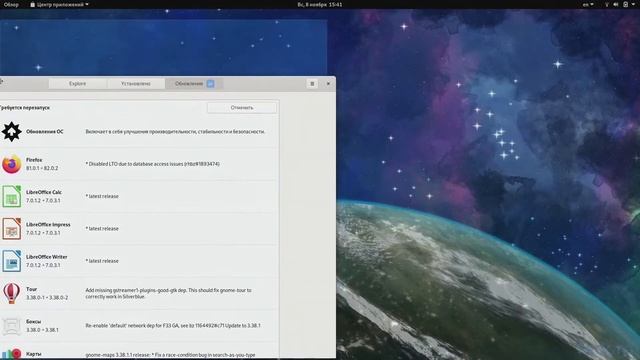Open the 'en' keyboard layout dropdown
The height and width of the screenshot is (360, 640).
(588, 4)
